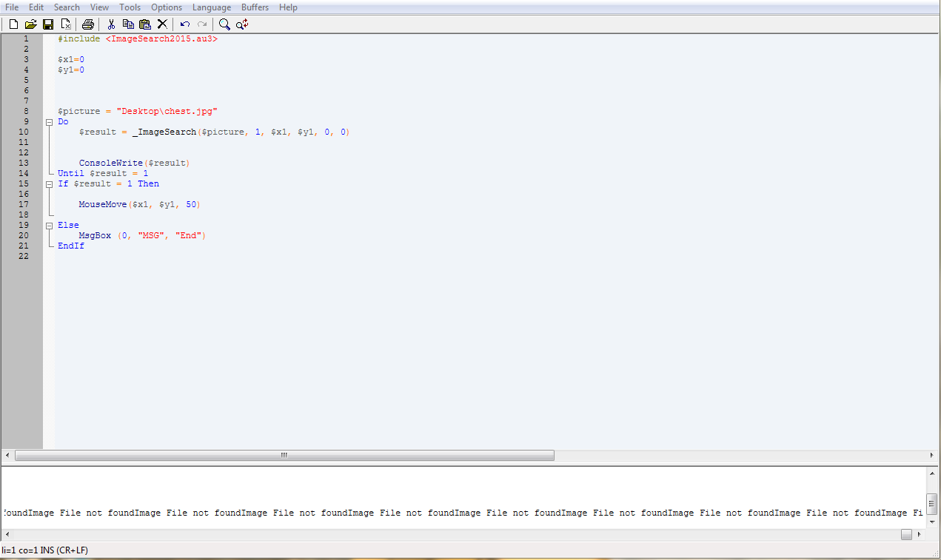Click on <ImageSearch2015.au3> in the include line
Screen dimensions: 941x560
(x=161, y=39)
